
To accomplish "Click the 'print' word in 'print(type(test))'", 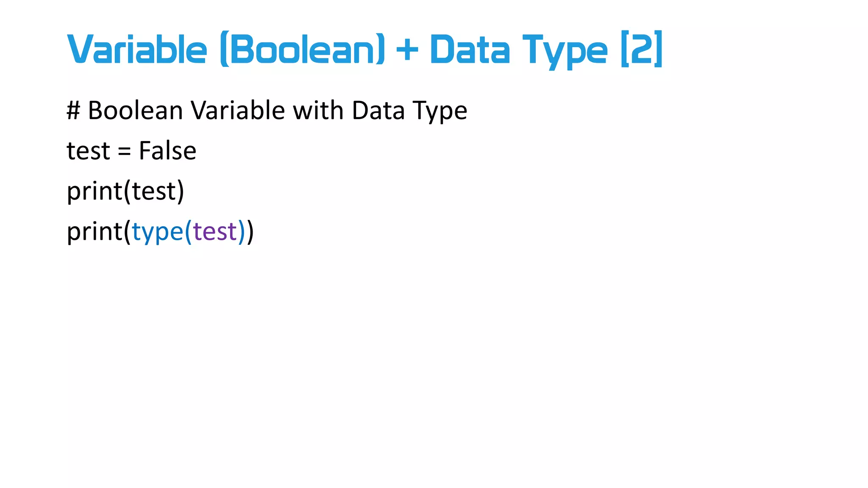I will pos(95,232).
